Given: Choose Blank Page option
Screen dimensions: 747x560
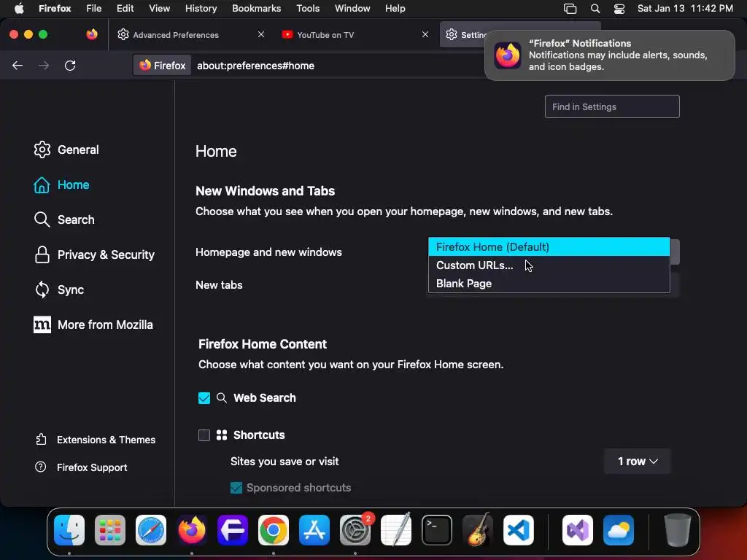Looking at the screenshot, I should pyautogui.click(x=549, y=284).
